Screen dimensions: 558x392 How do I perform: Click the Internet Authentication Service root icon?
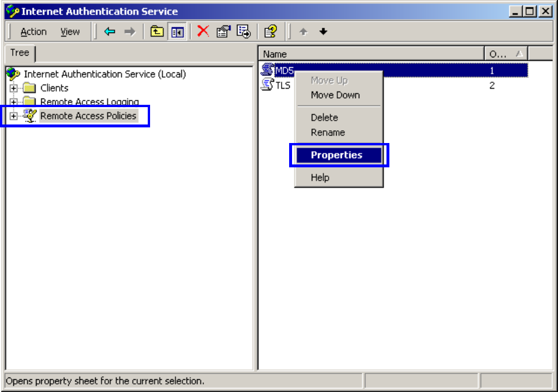point(13,74)
